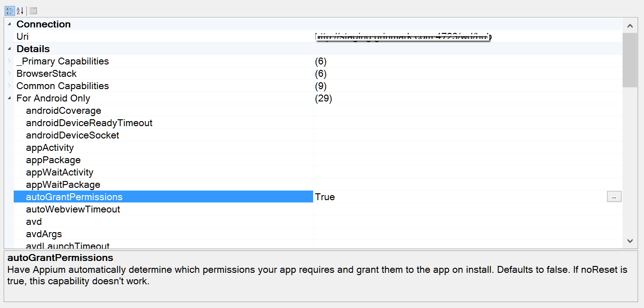
Task: Select the androidDeviceSocket property
Action: point(73,135)
